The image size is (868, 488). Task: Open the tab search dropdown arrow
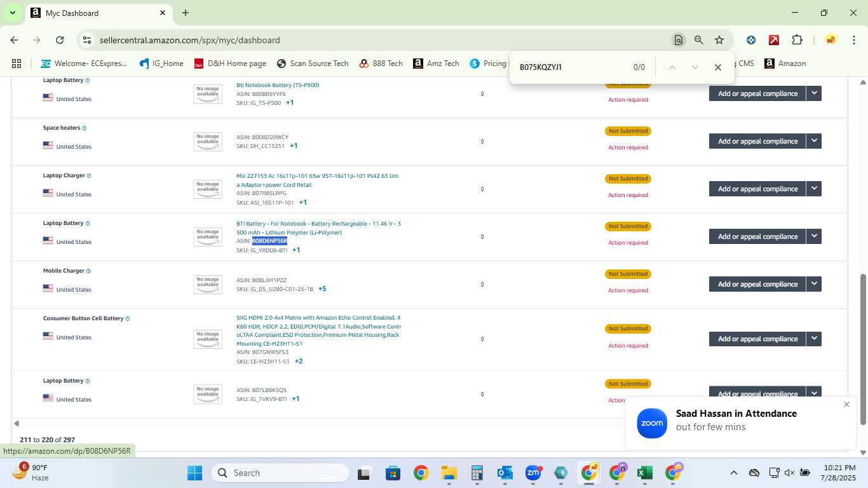[12, 13]
